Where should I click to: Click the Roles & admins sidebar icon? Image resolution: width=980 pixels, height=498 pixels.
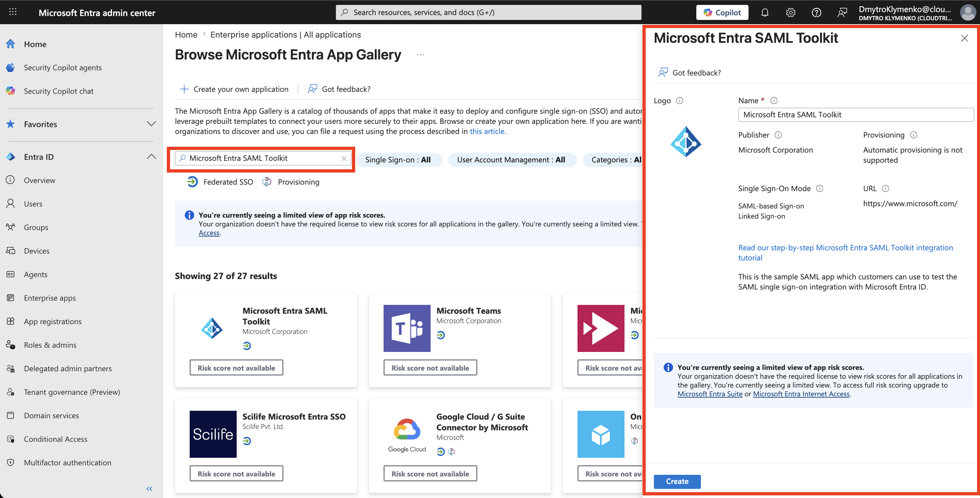[11, 345]
